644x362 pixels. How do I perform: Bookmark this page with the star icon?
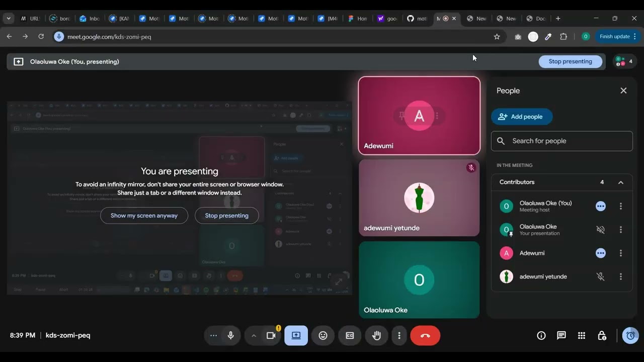(x=497, y=37)
